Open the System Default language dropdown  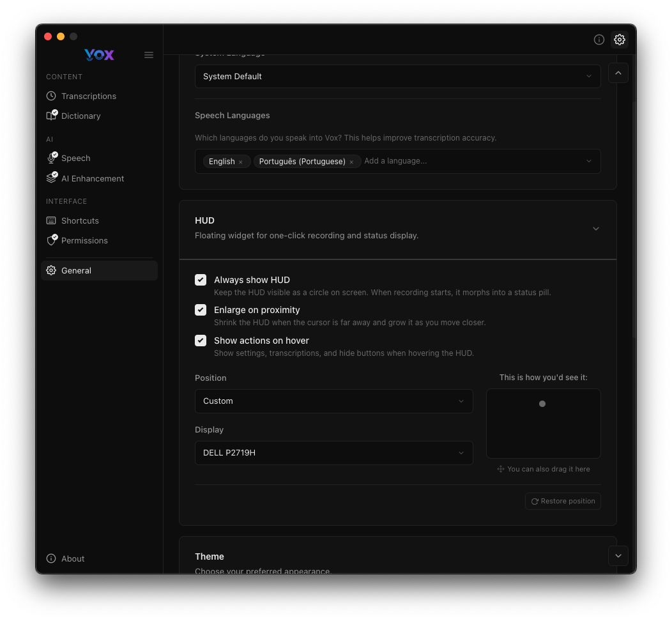tap(397, 77)
